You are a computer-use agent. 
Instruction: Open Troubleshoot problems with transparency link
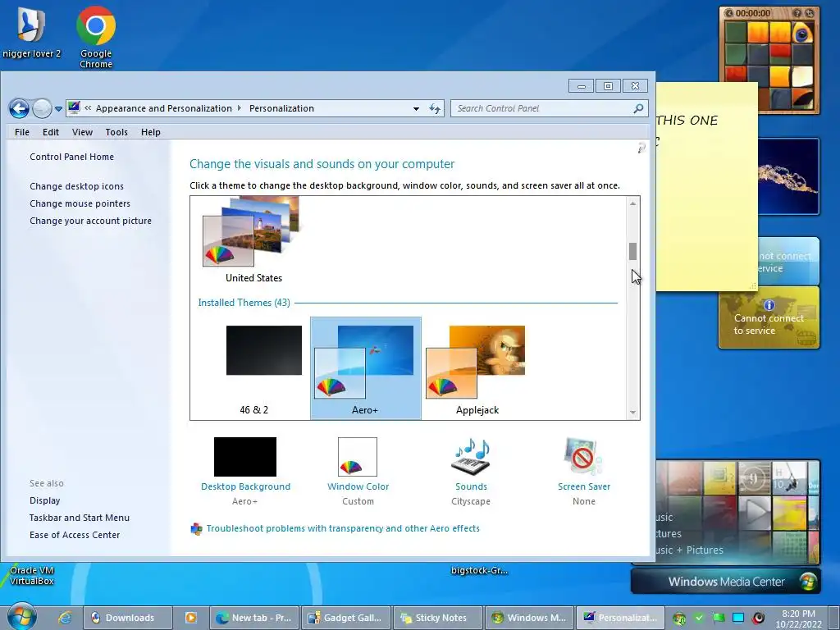343,528
